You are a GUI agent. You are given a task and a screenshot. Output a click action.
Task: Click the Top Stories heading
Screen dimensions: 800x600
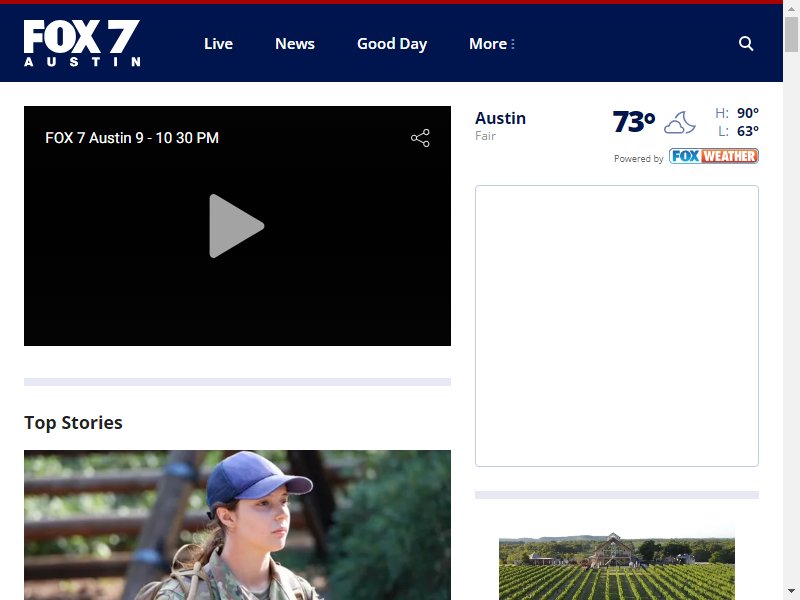[73, 422]
